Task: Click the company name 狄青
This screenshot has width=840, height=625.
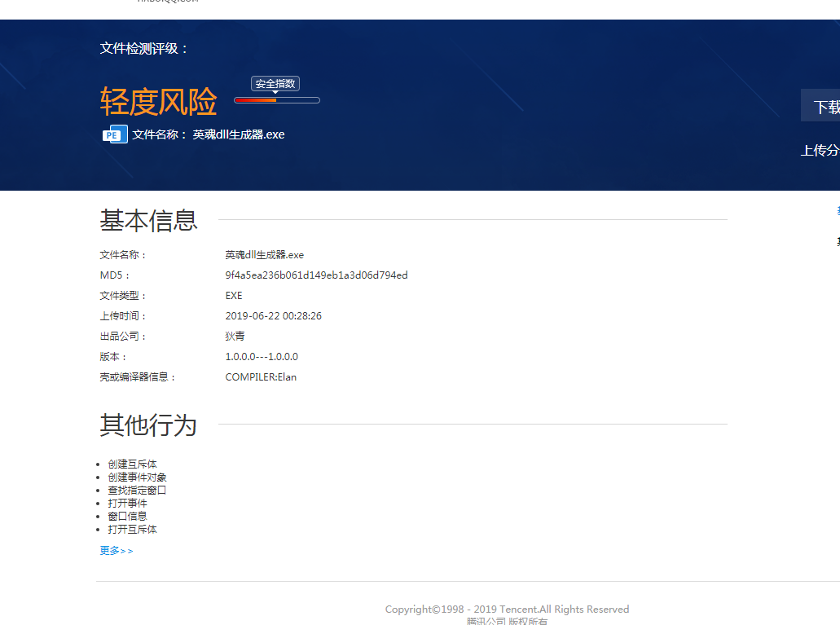Action: 235,336
